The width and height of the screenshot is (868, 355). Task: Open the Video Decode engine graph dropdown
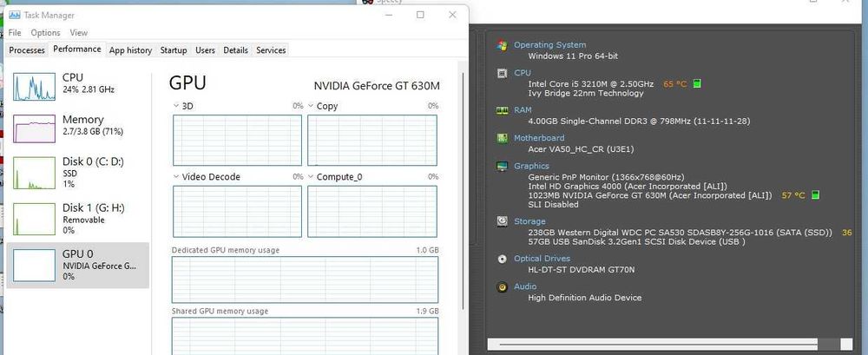(x=176, y=177)
